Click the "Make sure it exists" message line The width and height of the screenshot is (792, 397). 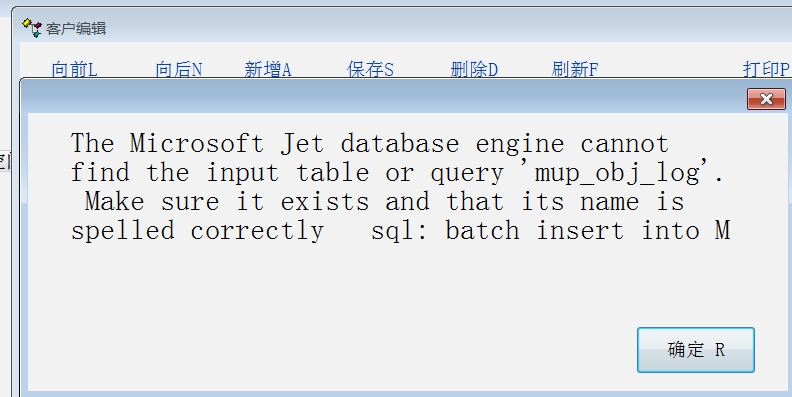click(226, 202)
